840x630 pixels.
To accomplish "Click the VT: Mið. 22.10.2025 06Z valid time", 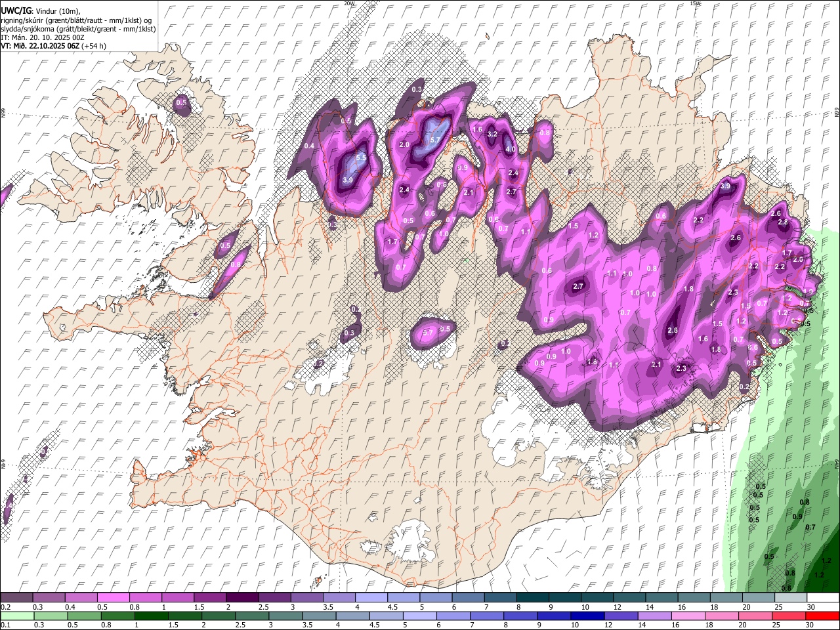I will tap(53, 46).
